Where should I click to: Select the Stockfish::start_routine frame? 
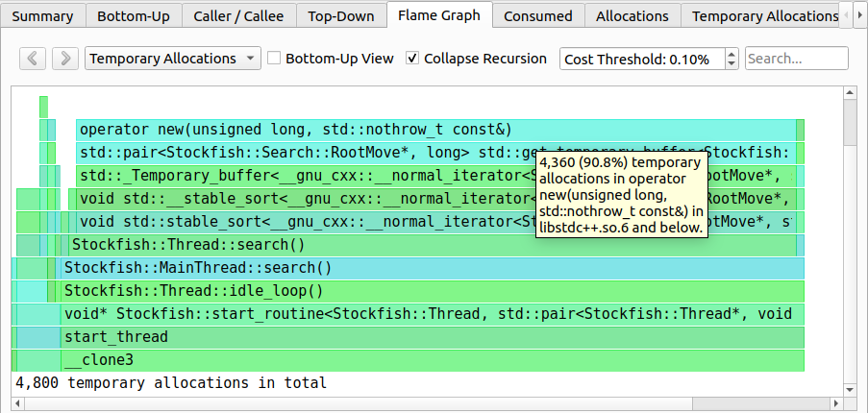coord(433,315)
